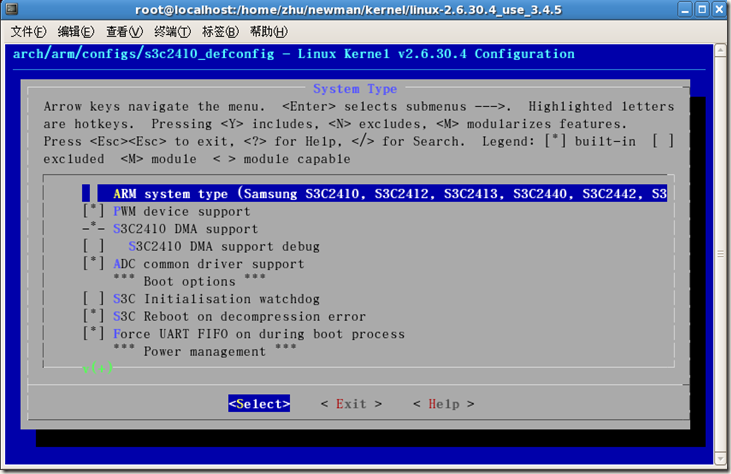
Task: Click the < Exit > button
Action: [352, 404]
